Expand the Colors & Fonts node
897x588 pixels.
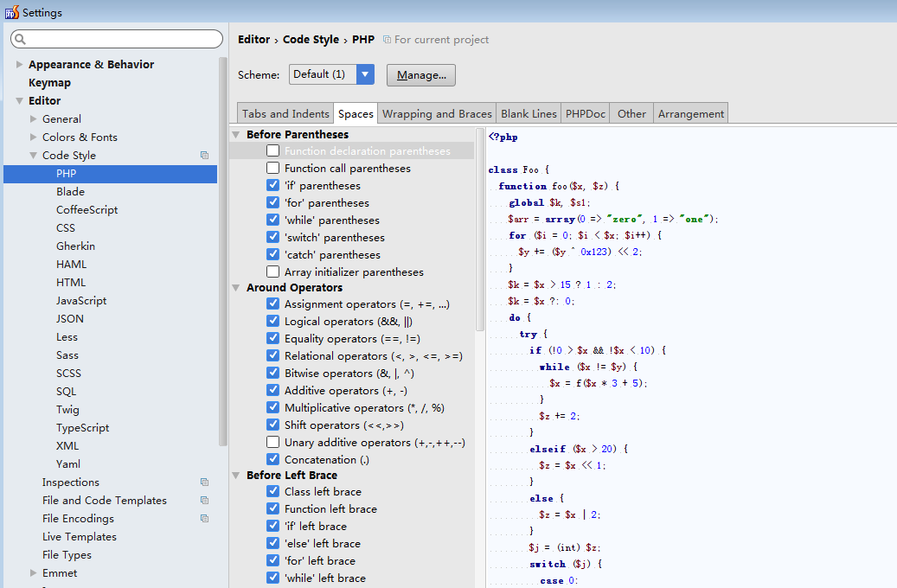pyautogui.click(x=34, y=137)
